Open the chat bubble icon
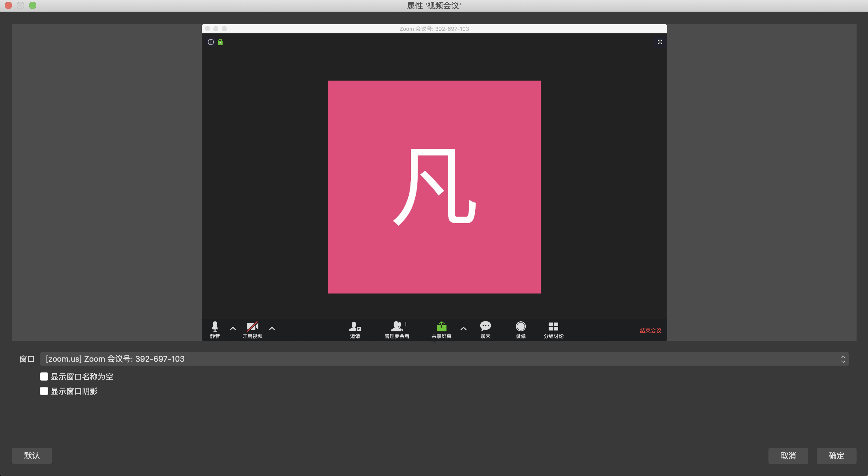The width and height of the screenshot is (868, 476). [x=485, y=326]
